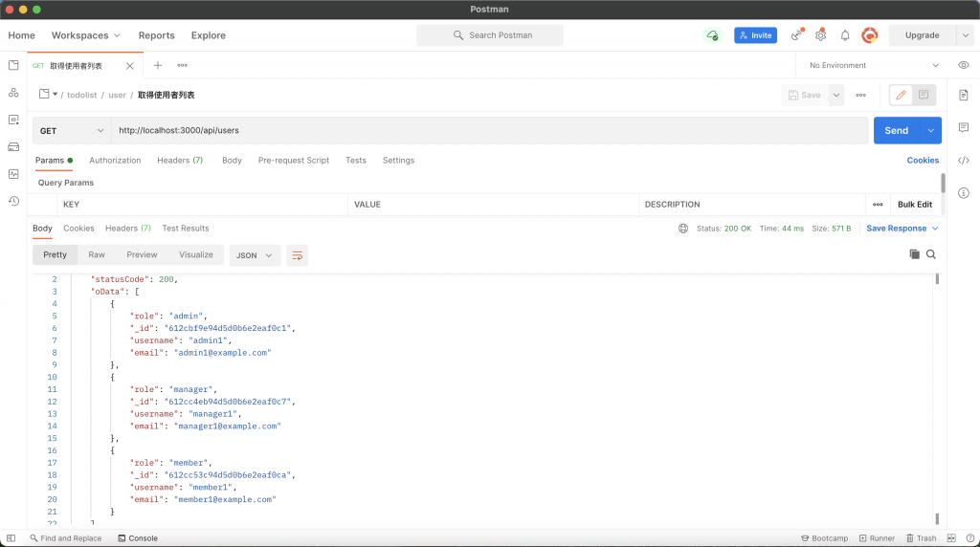Open the Environments sidebar icon

[x=13, y=120]
